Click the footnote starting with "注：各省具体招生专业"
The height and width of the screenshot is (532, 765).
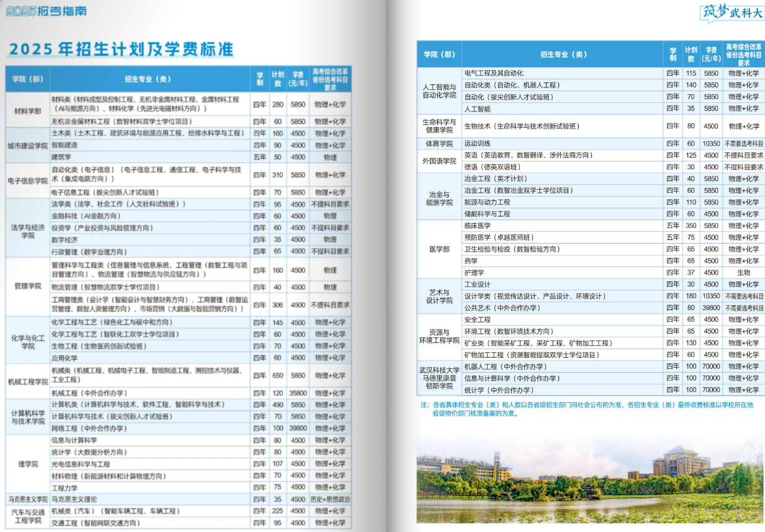pos(586,409)
